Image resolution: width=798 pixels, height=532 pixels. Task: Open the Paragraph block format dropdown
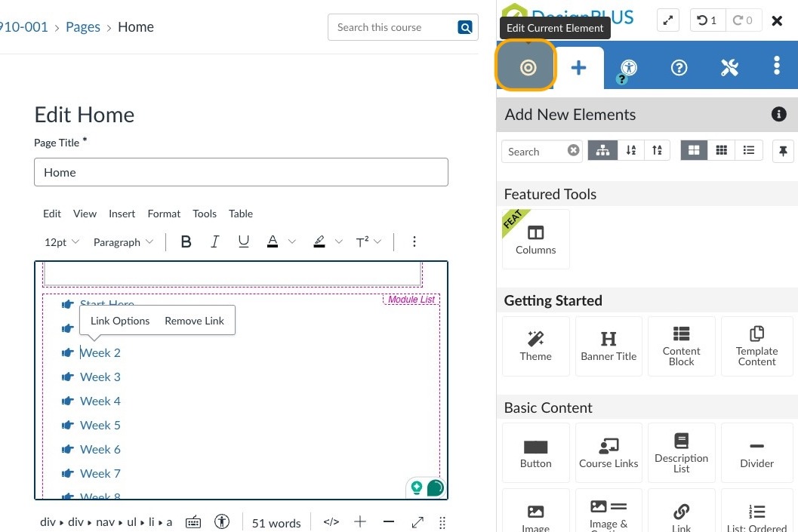coord(123,242)
